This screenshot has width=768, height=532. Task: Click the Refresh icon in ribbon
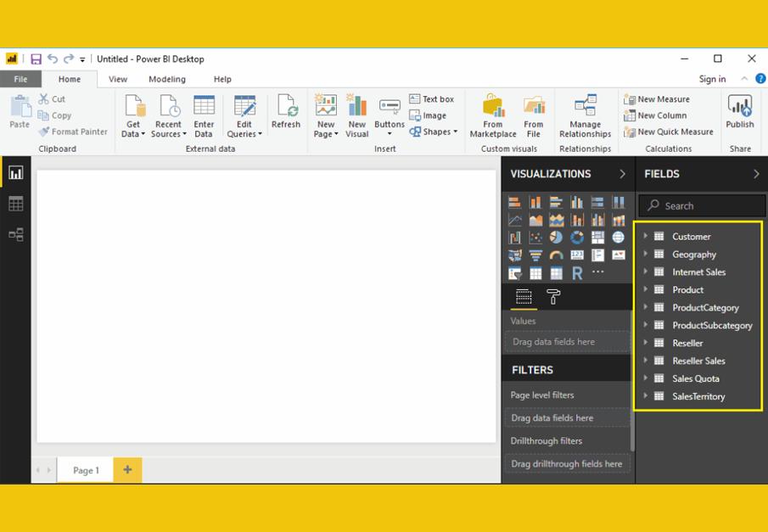(x=286, y=113)
